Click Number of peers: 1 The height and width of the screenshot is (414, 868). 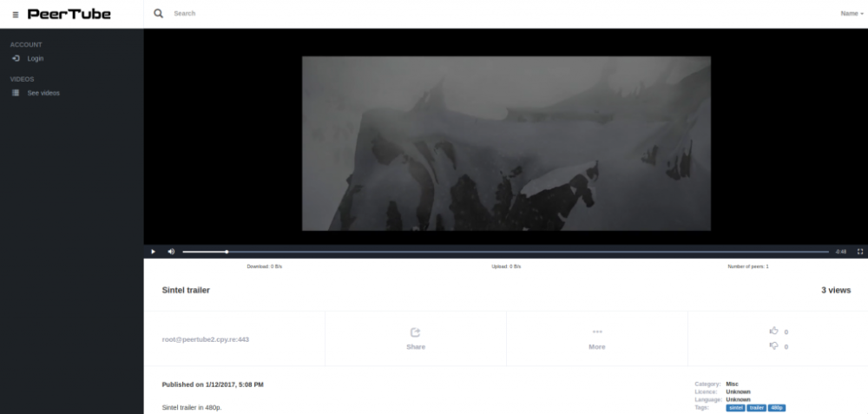click(748, 266)
